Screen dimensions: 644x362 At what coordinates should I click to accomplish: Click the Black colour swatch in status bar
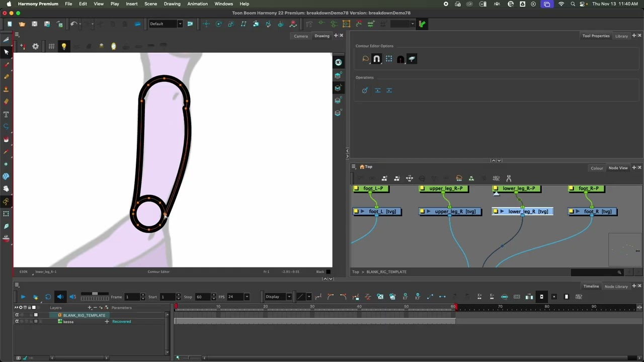(x=329, y=272)
